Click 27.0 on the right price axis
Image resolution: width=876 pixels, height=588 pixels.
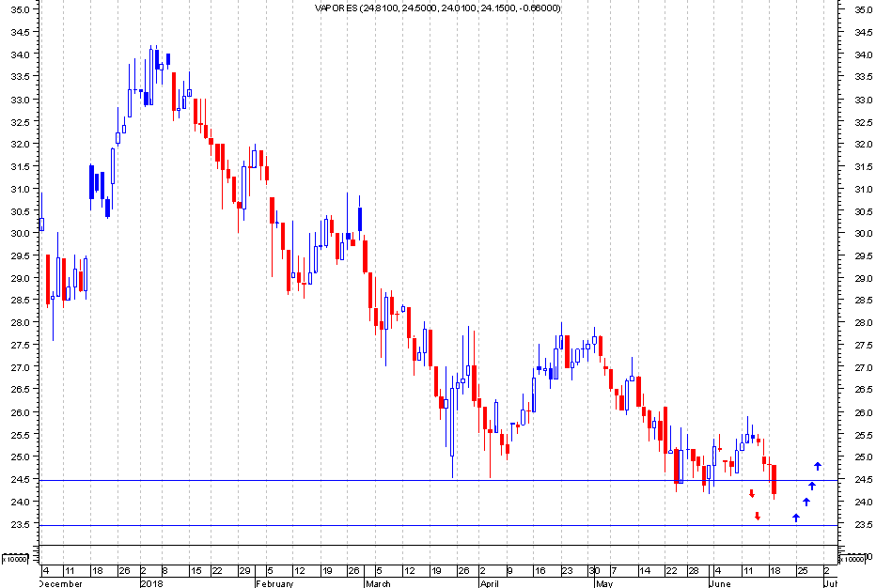[863, 367]
